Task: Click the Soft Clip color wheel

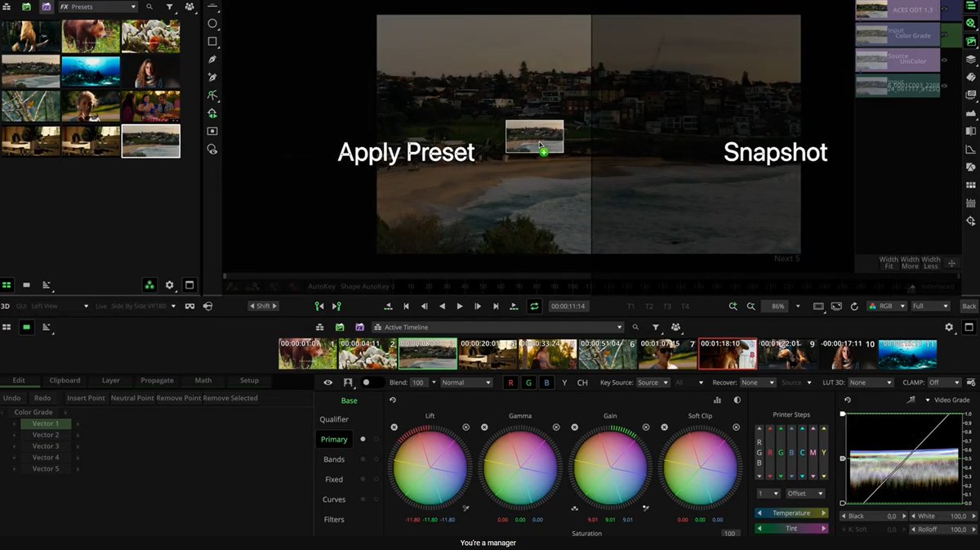Action: click(700, 467)
